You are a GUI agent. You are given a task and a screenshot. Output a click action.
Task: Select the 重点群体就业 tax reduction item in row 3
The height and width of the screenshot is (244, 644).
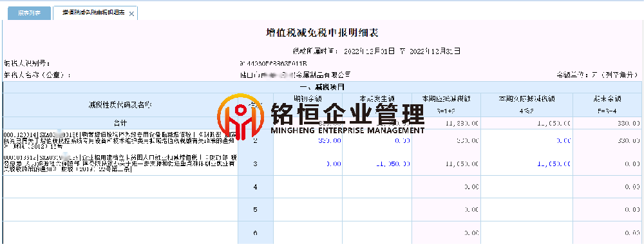click(x=120, y=164)
